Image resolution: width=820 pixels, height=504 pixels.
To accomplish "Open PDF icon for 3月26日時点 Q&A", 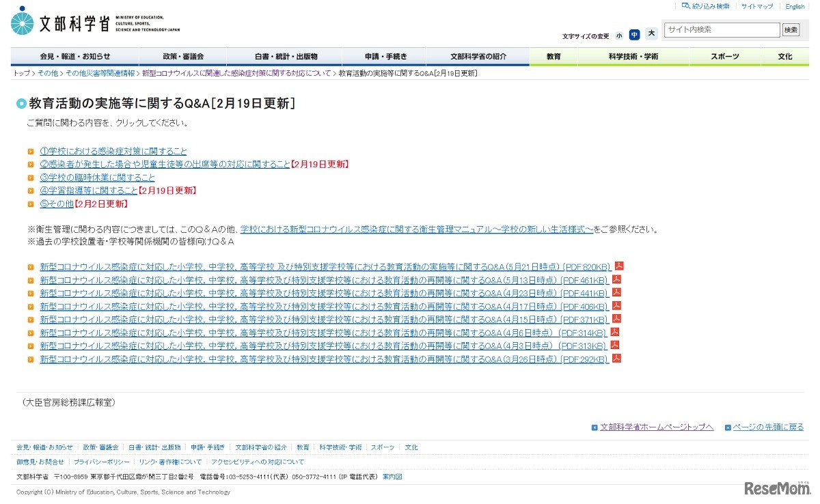I will (x=616, y=358).
